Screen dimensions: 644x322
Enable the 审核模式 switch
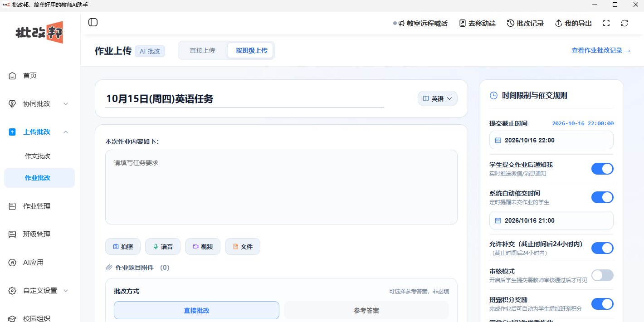point(602,275)
